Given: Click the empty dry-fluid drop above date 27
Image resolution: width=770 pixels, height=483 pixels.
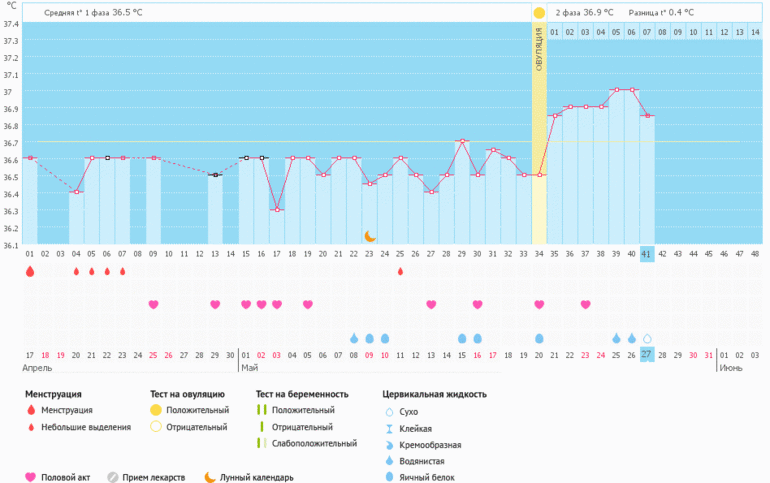Looking at the screenshot, I should (x=647, y=338).
